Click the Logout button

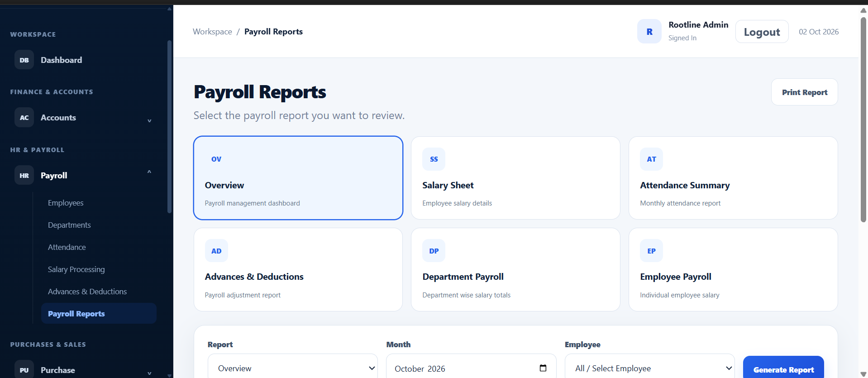tap(762, 32)
